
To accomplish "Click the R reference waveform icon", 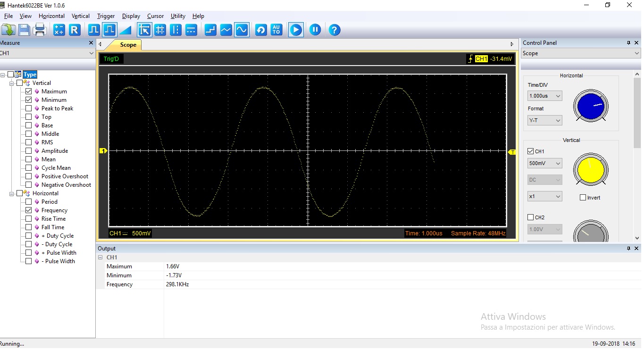I will (x=75, y=30).
